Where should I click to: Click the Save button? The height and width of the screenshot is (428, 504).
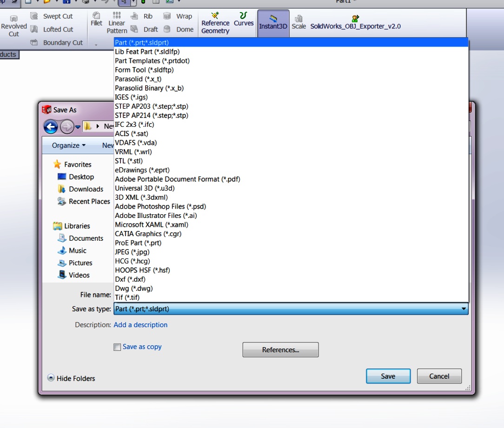[x=388, y=376]
